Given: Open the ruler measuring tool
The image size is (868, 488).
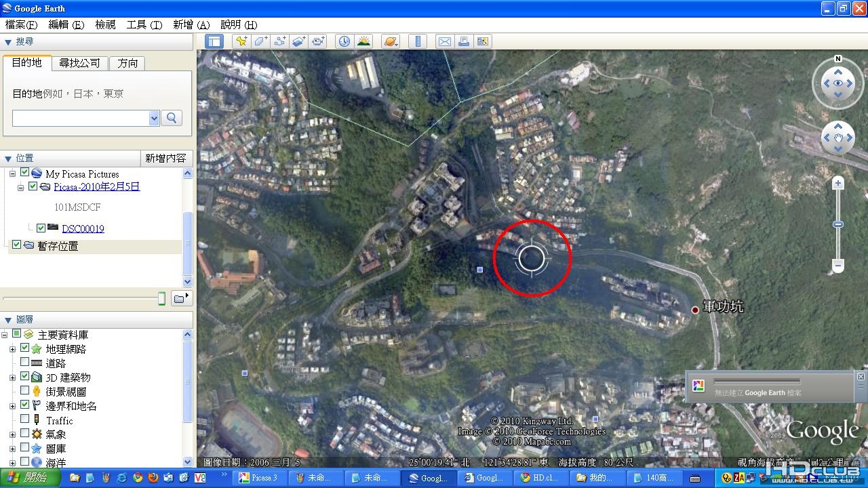Looking at the screenshot, I should click(x=418, y=41).
